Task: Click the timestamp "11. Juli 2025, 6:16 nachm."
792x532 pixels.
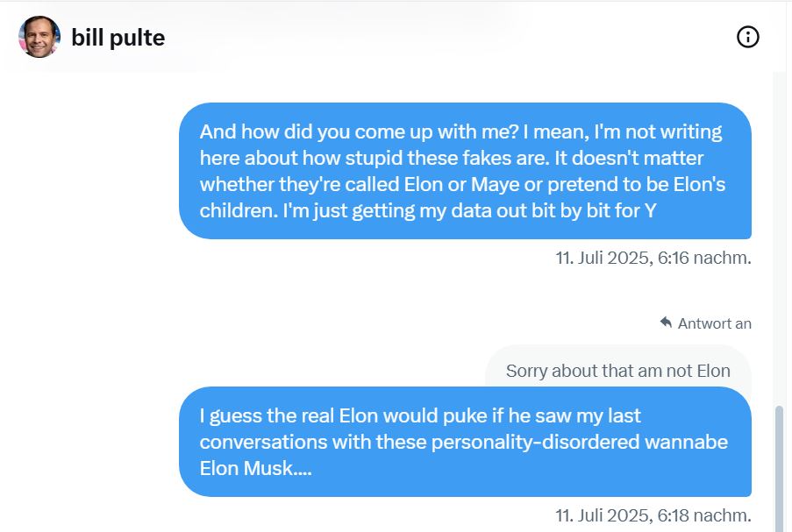Action: (653, 258)
